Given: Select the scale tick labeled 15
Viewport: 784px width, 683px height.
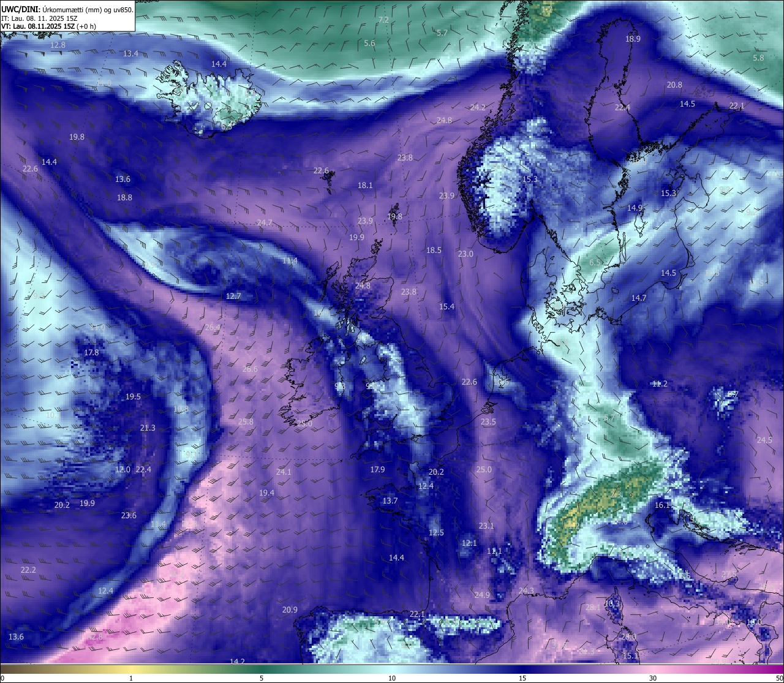Looking at the screenshot, I should [522, 678].
